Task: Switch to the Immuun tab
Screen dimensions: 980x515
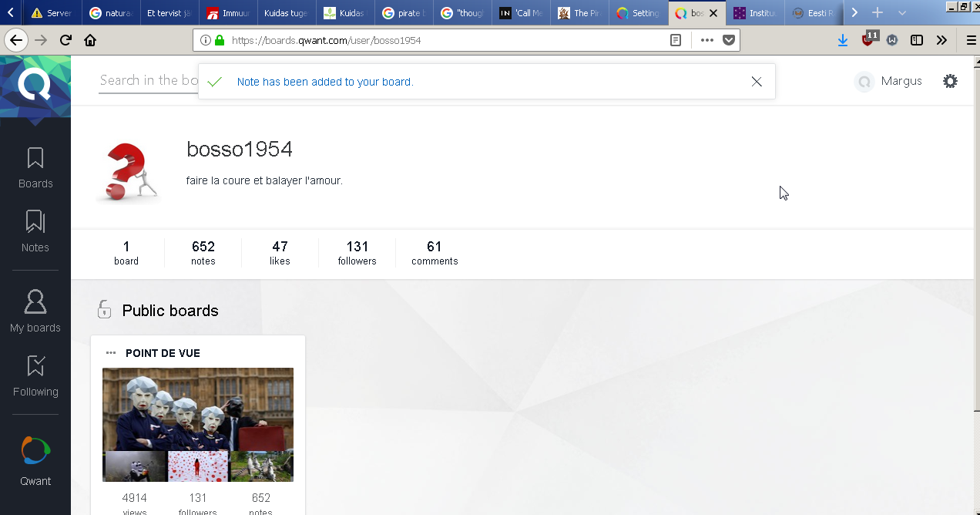Action: click(x=229, y=13)
